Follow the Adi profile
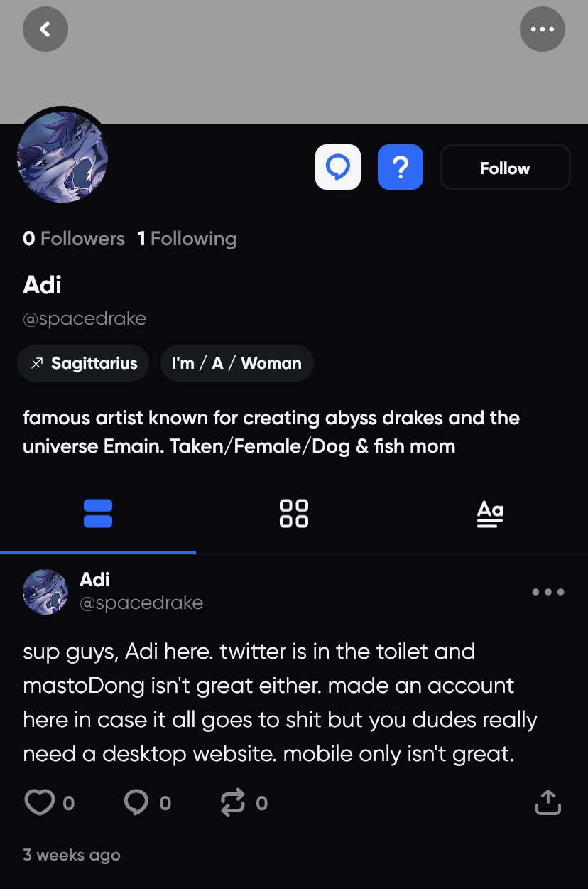Image resolution: width=588 pixels, height=889 pixels. [x=505, y=167]
